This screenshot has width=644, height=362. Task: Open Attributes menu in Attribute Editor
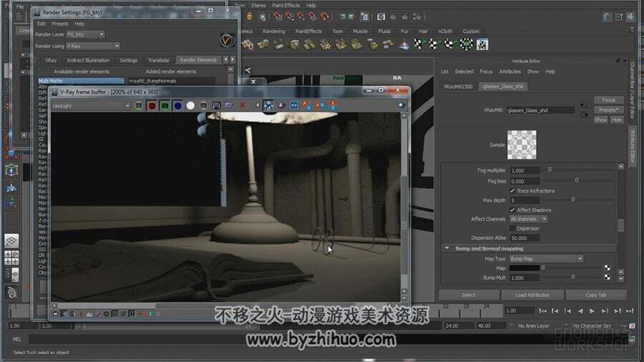pyautogui.click(x=509, y=72)
